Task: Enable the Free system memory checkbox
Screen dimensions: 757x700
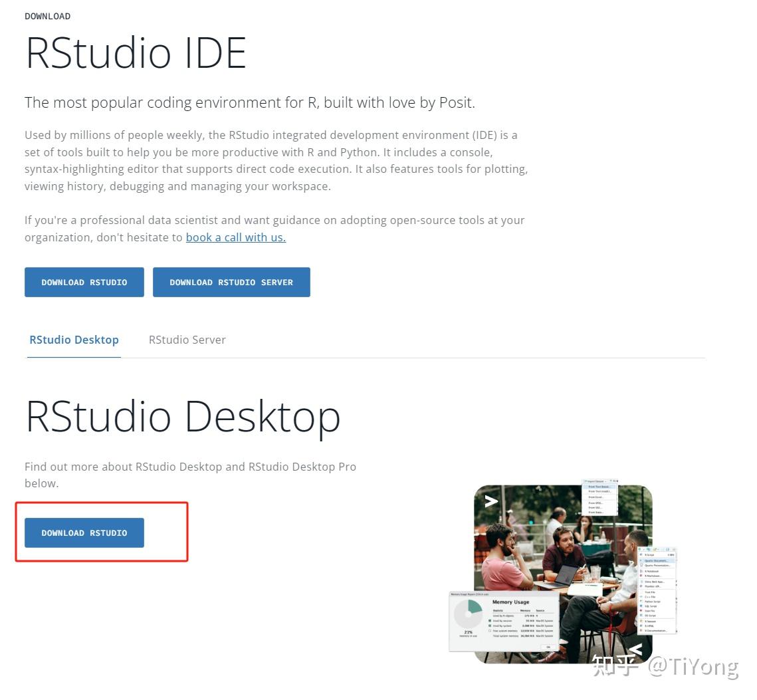Action: coord(489,630)
